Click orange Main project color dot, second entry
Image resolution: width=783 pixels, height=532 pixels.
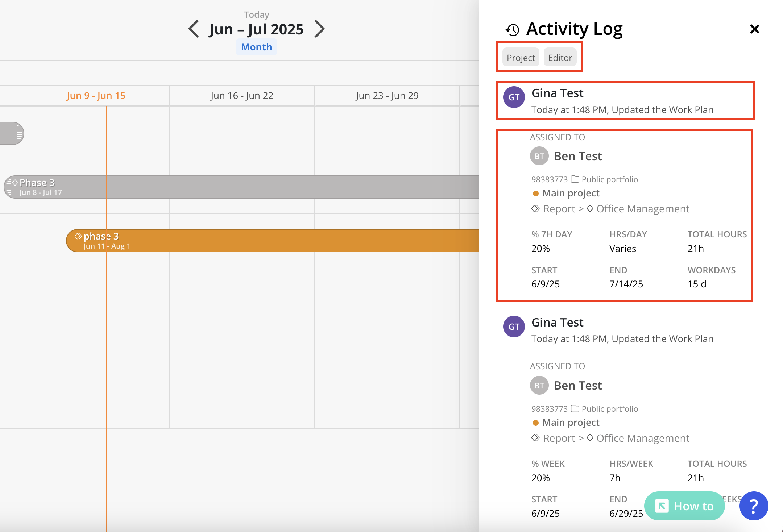click(535, 423)
